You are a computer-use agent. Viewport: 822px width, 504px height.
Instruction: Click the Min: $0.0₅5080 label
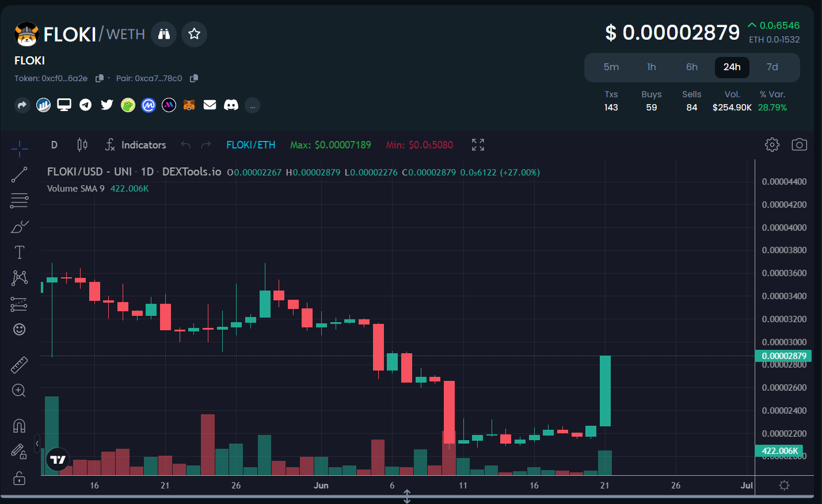[420, 145]
